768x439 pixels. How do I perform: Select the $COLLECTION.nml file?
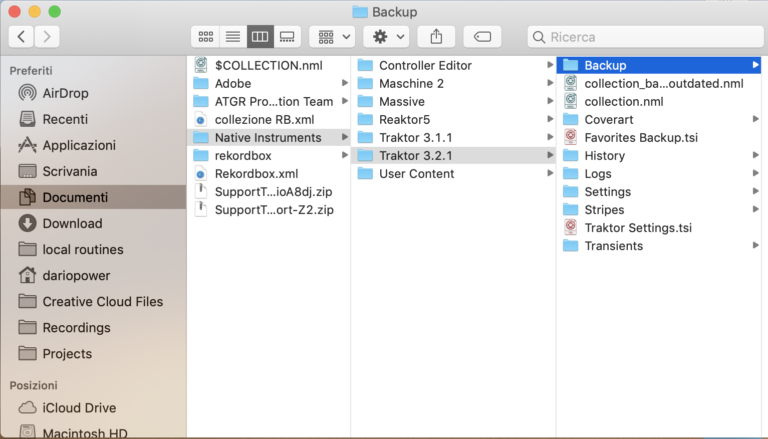(x=268, y=65)
